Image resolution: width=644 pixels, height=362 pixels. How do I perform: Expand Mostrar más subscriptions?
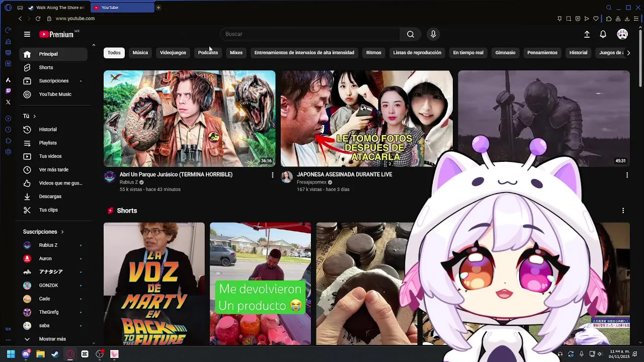pos(53,339)
